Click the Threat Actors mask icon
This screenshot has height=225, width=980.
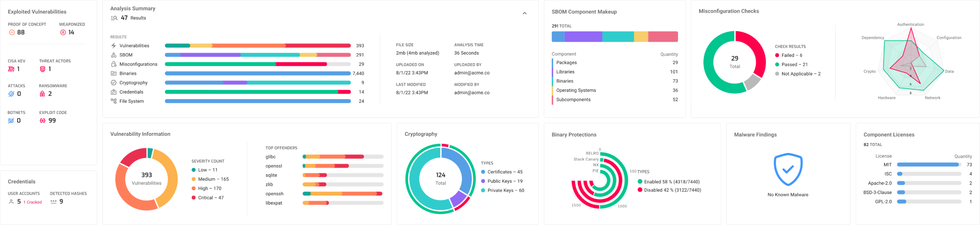[x=42, y=69]
